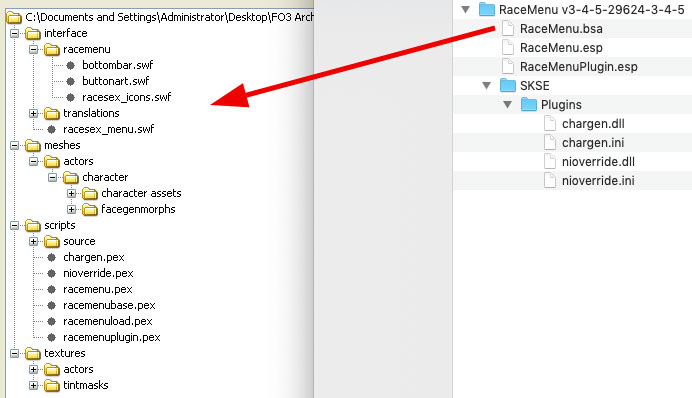Screen dimensions: 692x398
Task: Click the source folder icon
Action: [52, 241]
